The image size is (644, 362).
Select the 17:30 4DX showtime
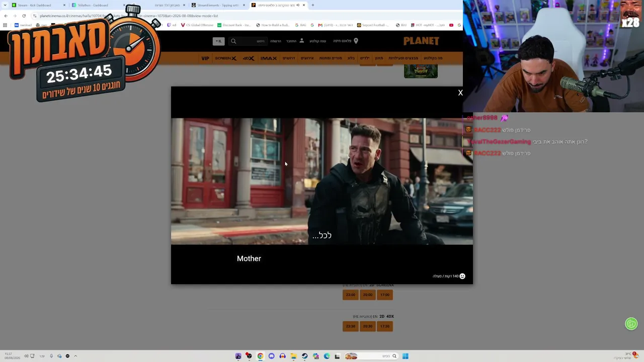pyautogui.click(x=385, y=326)
